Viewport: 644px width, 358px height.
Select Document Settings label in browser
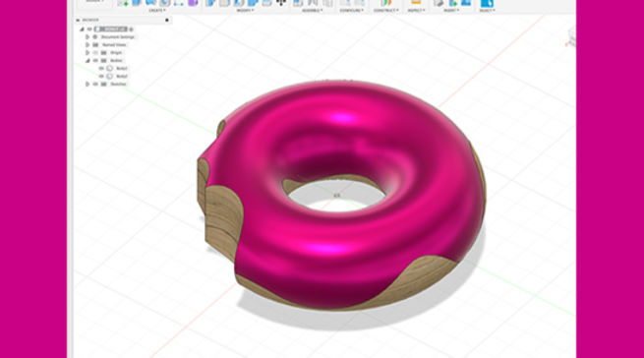118,37
